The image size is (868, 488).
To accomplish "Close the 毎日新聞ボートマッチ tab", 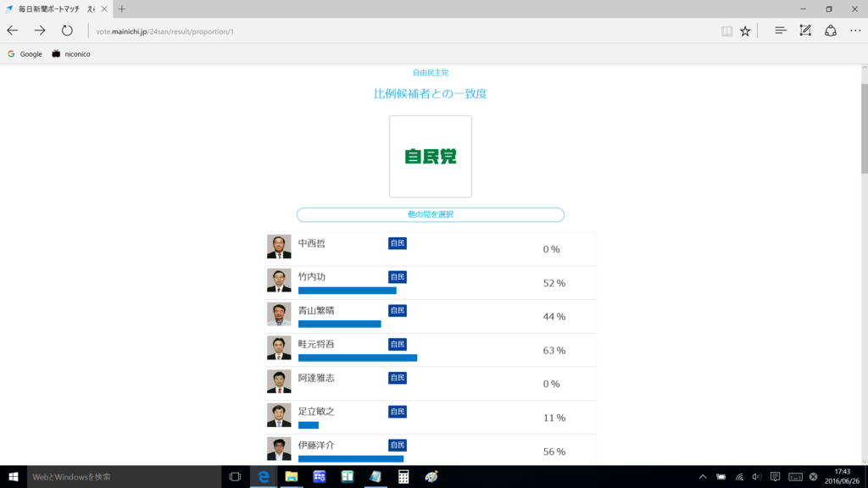I will point(104,8).
